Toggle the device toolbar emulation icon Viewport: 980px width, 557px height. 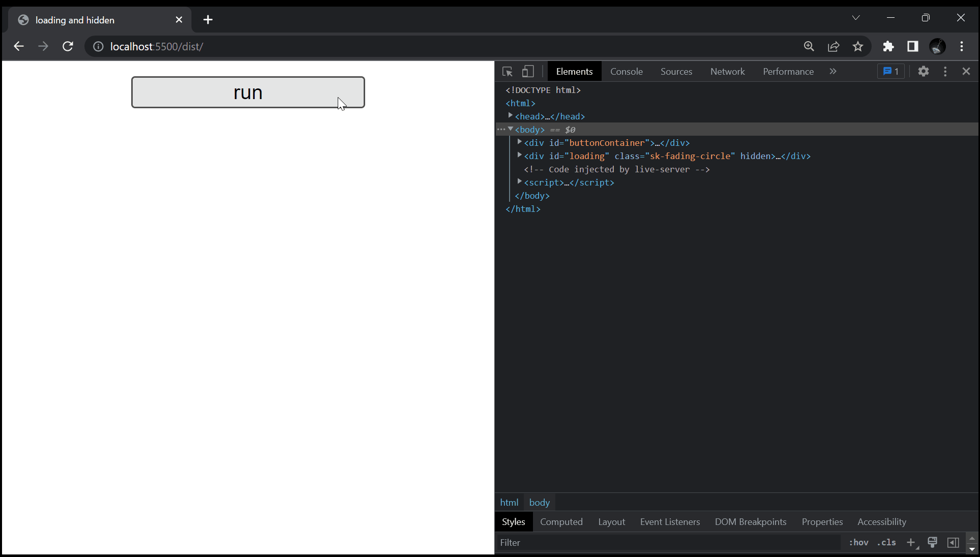point(528,71)
